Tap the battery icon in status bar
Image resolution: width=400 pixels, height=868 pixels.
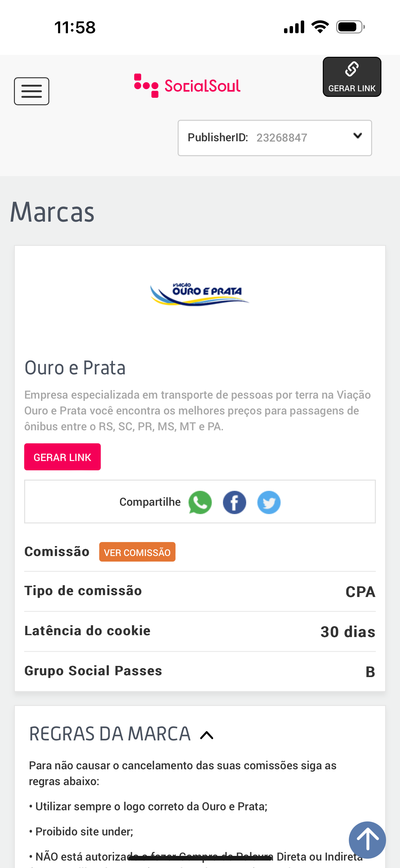(x=350, y=27)
